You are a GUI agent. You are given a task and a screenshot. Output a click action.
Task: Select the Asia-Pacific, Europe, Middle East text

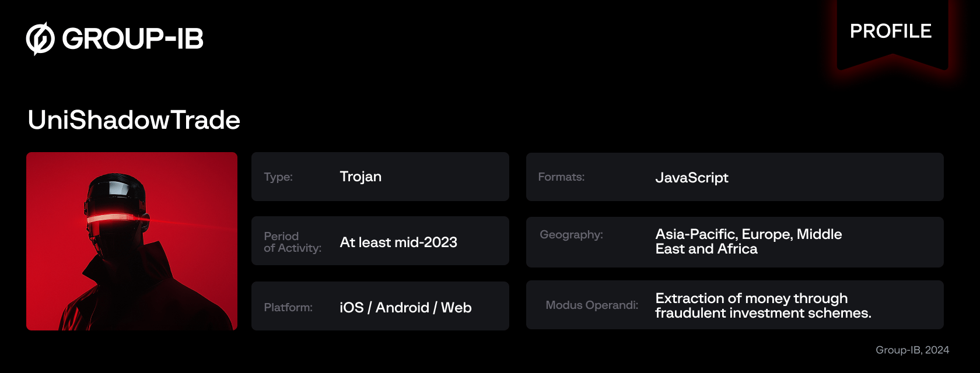pyautogui.click(x=748, y=241)
